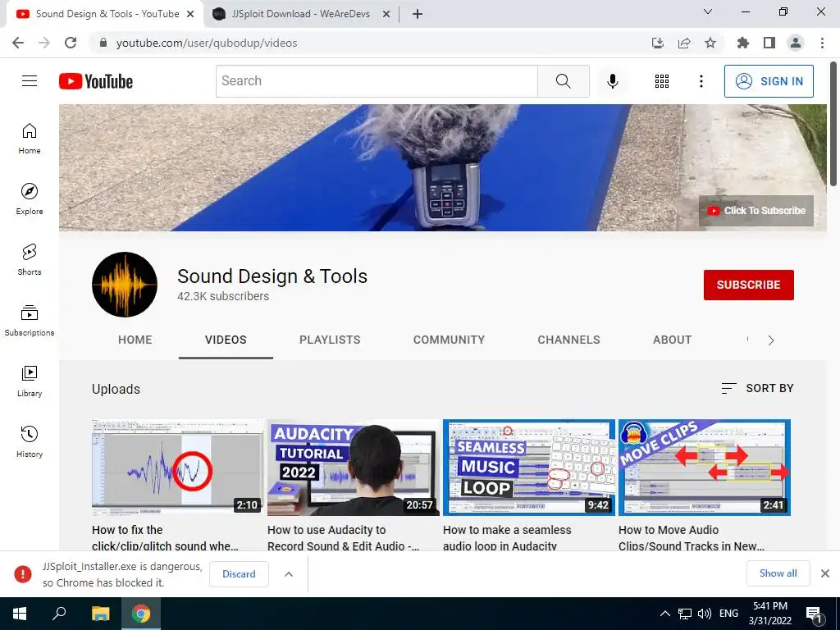
Task: Open Explore in sidebar
Action: (30, 199)
